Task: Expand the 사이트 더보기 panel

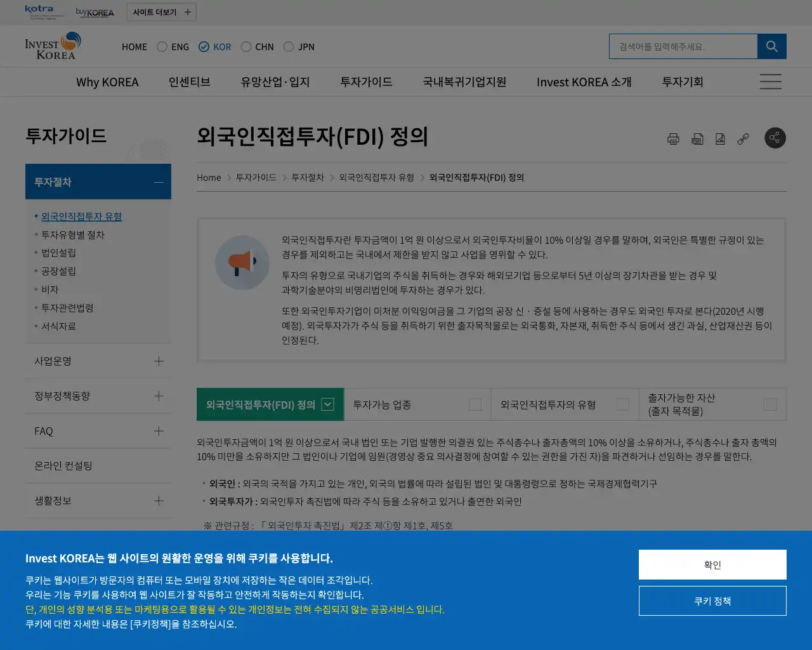Action: (161, 11)
